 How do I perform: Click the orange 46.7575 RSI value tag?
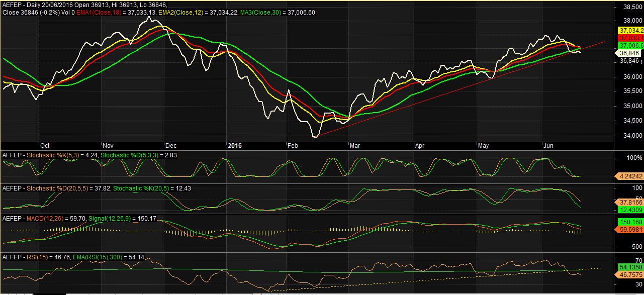click(629, 275)
